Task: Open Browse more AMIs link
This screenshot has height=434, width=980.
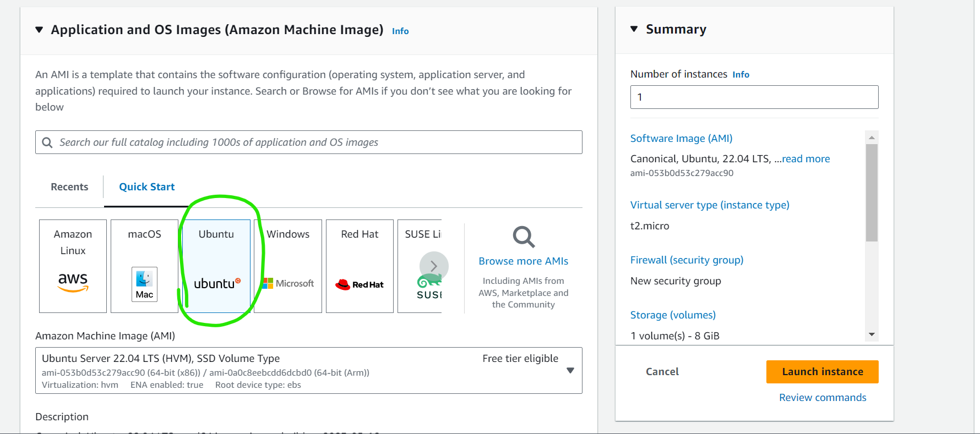Action: point(524,261)
